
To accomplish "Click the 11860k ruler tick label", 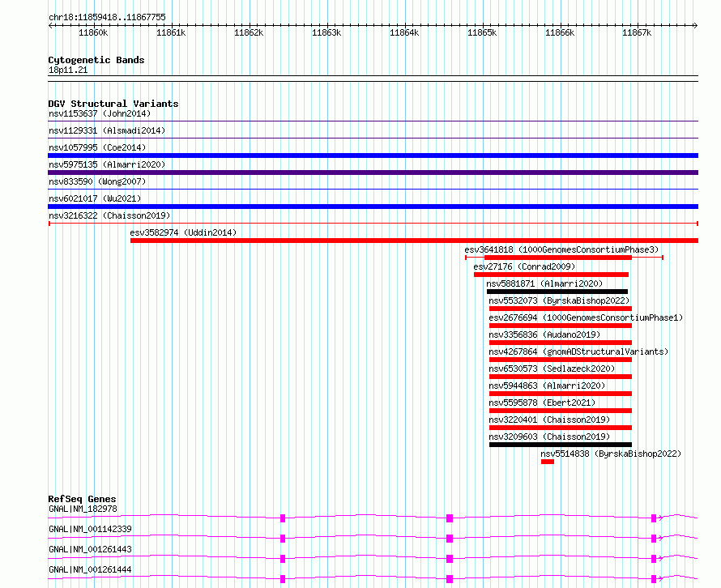I will pyautogui.click(x=93, y=32).
